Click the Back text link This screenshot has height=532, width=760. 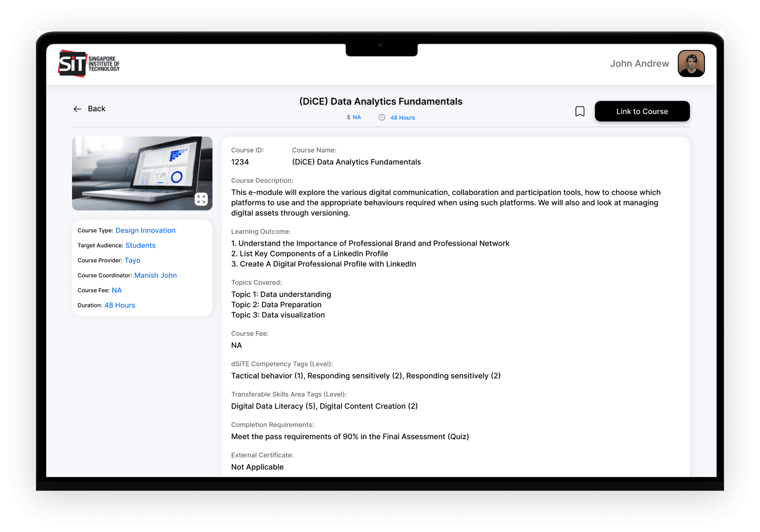(96, 109)
